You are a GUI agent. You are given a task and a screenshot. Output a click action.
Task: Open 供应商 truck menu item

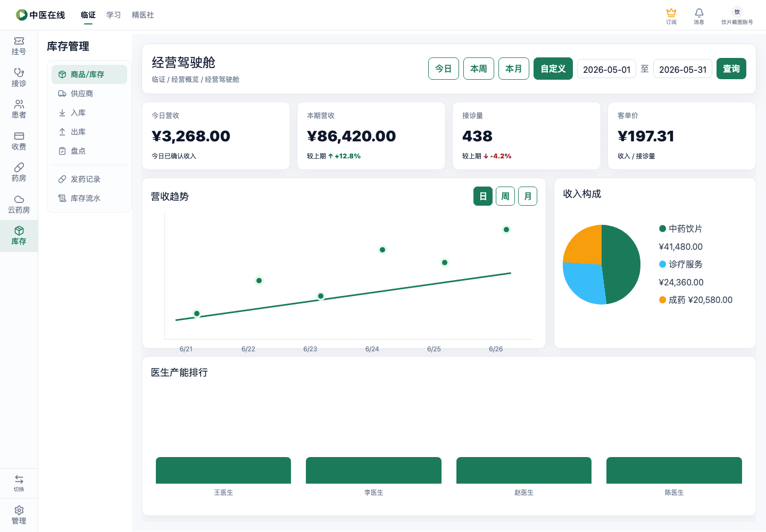point(89,94)
